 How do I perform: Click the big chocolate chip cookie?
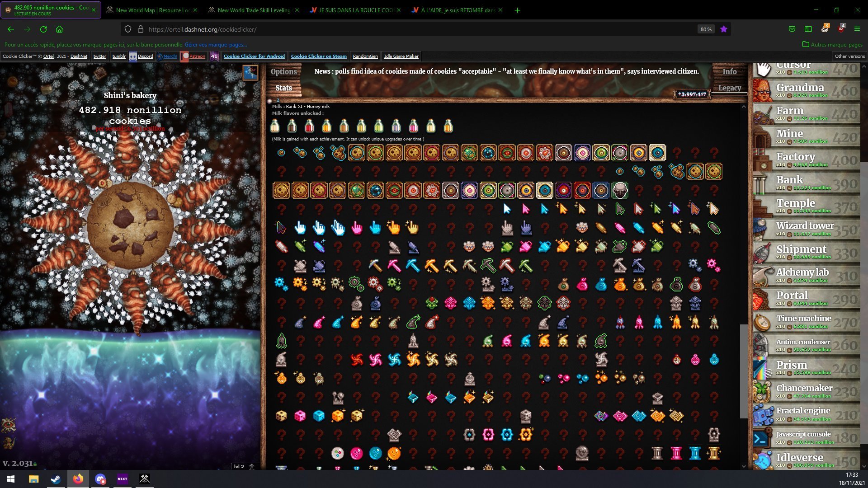tap(130, 225)
